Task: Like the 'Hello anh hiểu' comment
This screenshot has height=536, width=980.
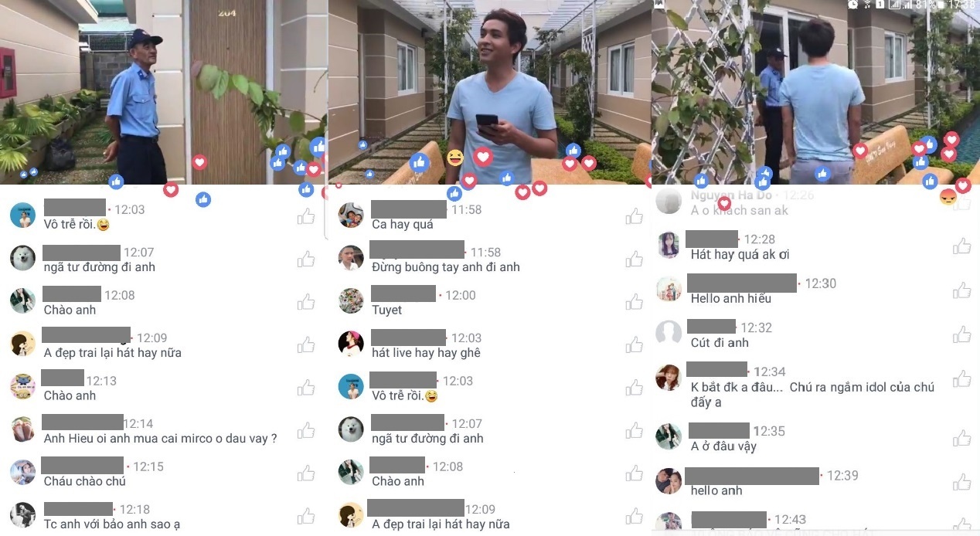Action: point(962,290)
